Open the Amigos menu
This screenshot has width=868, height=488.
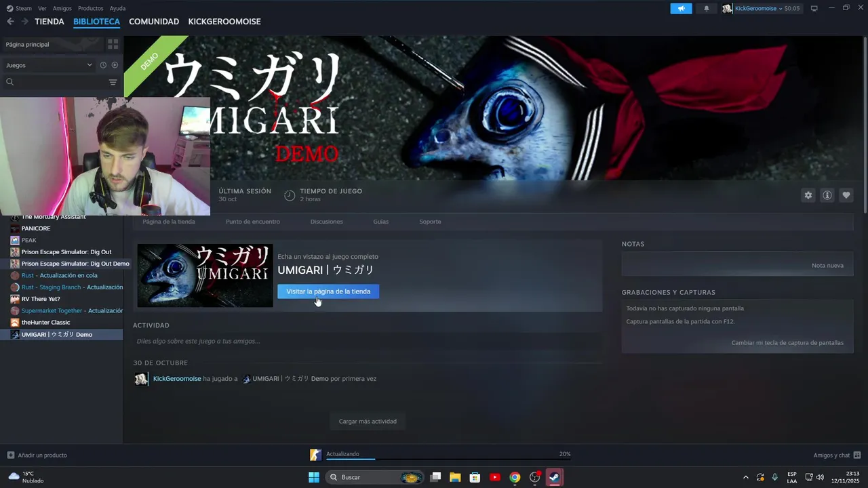click(x=62, y=8)
